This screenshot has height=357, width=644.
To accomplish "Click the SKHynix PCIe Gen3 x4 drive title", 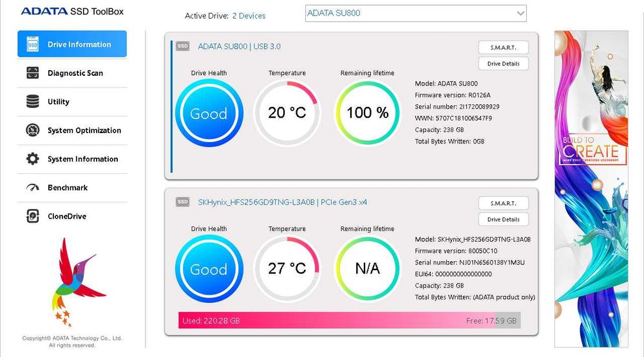I will pos(283,202).
